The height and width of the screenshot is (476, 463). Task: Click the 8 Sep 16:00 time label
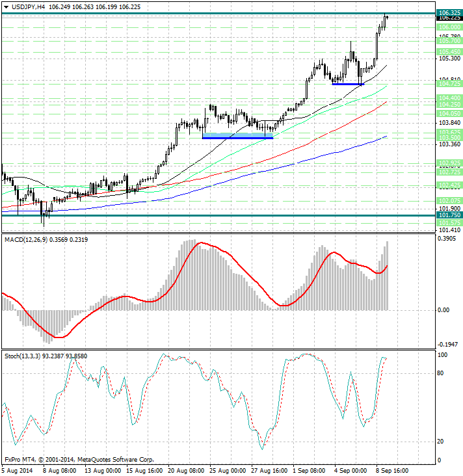(393, 471)
